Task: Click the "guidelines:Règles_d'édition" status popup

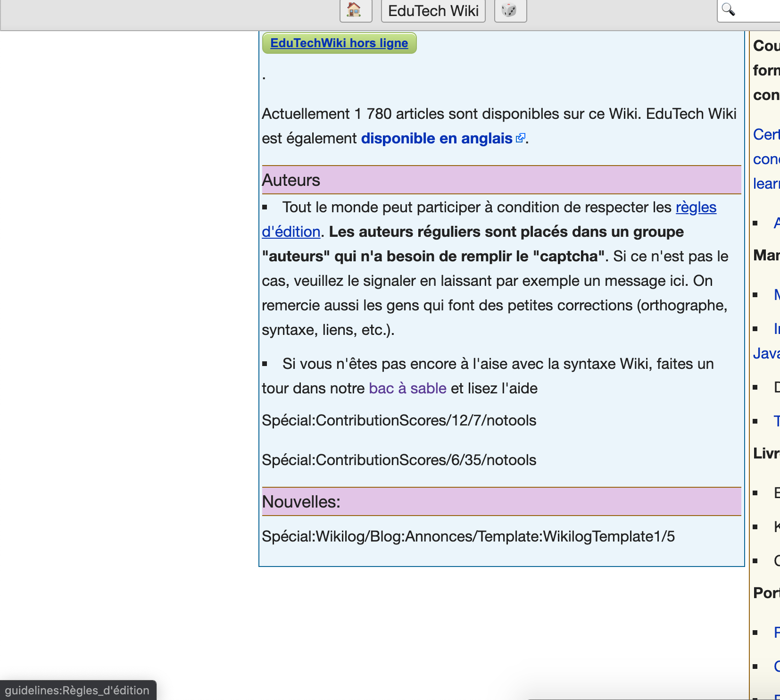Action: (x=77, y=690)
